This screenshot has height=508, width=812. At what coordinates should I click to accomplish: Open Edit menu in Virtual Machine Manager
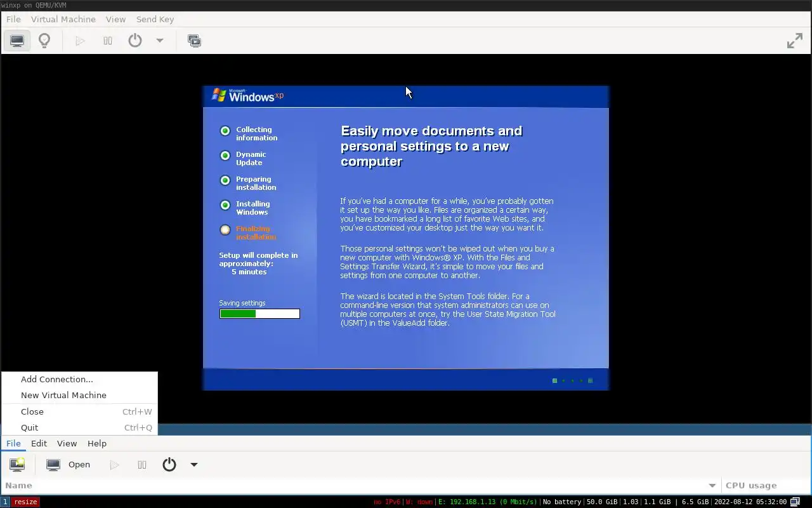tap(39, 443)
